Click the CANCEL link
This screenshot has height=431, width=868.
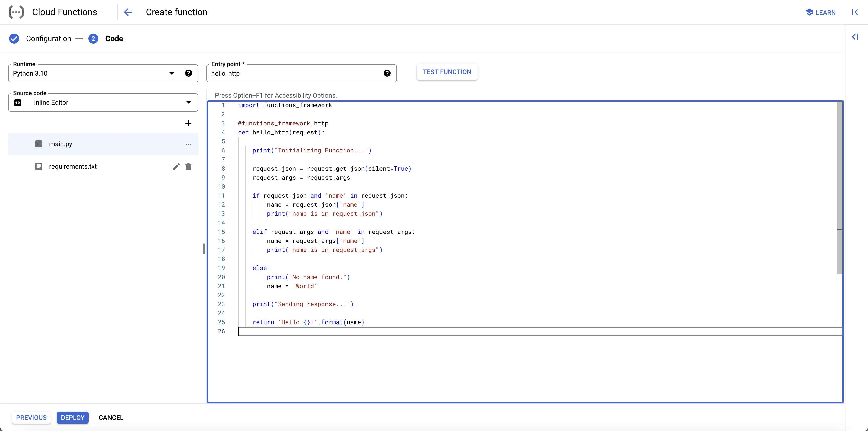[x=111, y=417]
